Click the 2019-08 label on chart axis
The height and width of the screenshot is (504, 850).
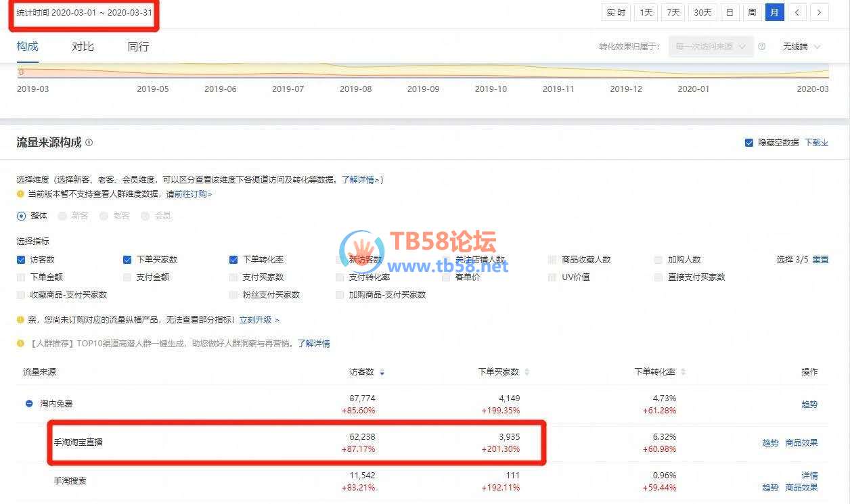(356, 89)
